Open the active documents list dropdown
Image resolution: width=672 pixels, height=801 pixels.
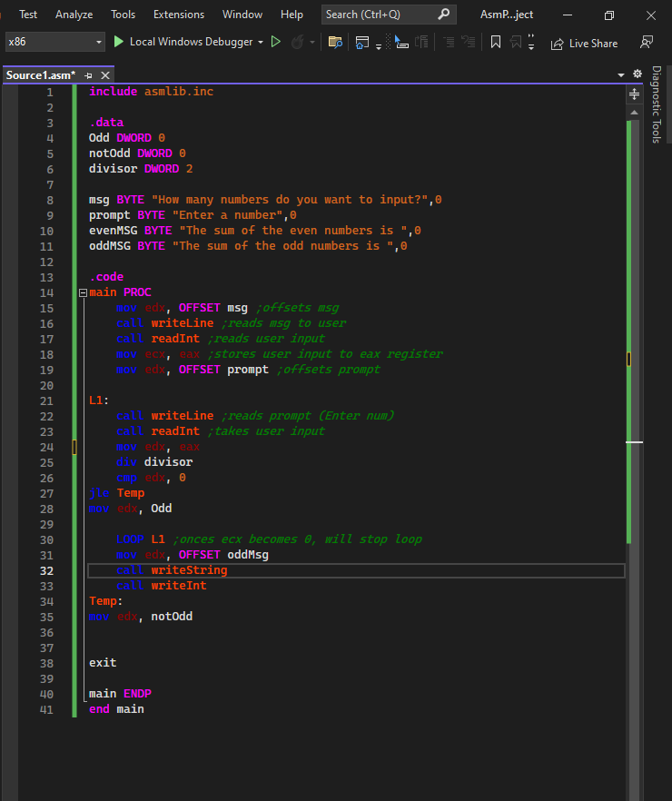pos(621,74)
